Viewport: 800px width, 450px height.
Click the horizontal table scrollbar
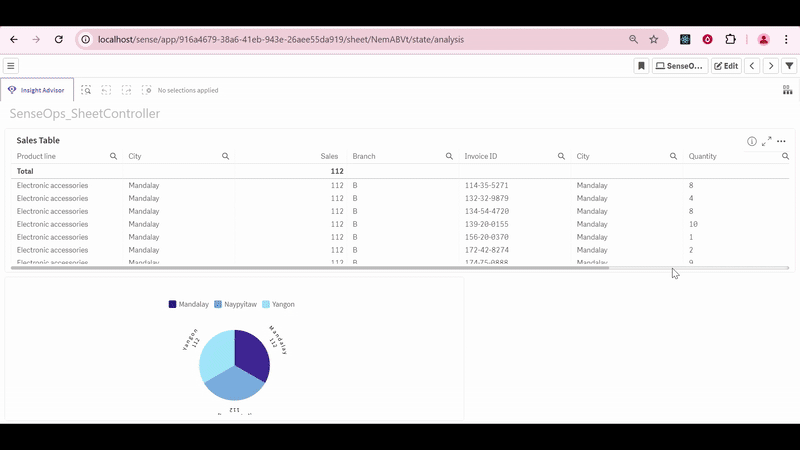[310, 267]
